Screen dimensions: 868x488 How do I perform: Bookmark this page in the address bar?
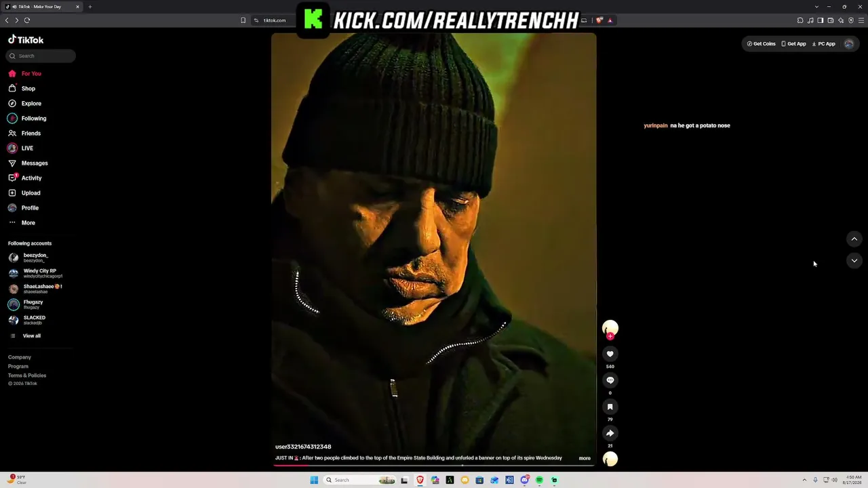click(x=243, y=20)
